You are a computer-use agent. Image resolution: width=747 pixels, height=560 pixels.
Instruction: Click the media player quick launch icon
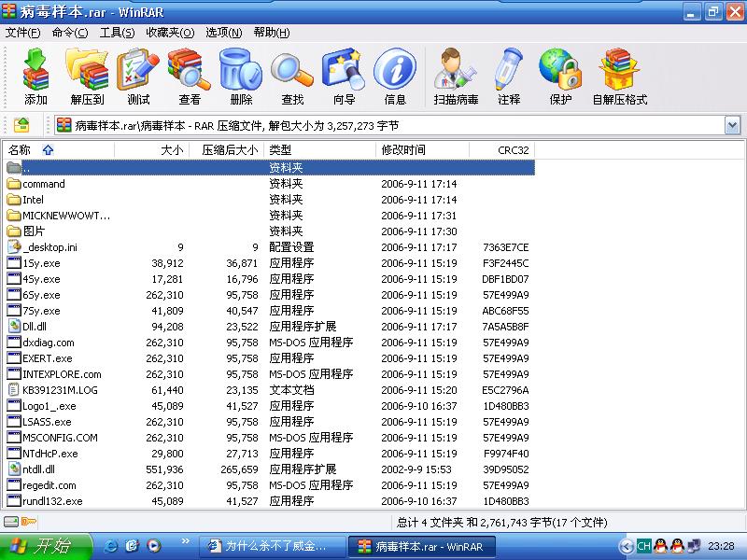[153, 546]
